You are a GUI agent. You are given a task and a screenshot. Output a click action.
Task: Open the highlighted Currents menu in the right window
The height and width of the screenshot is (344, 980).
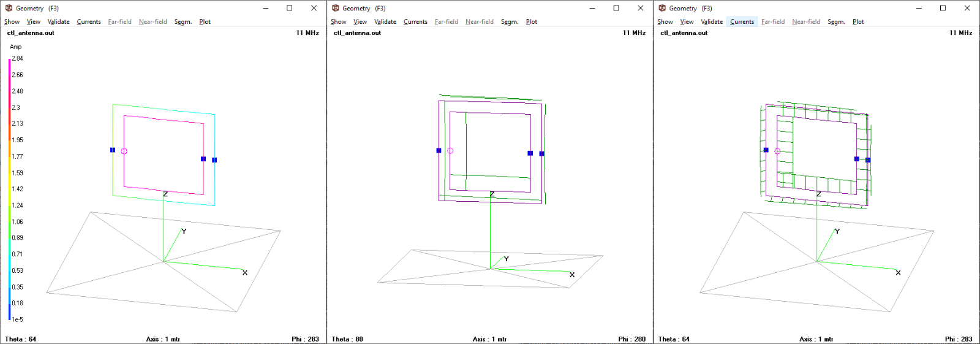pos(742,21)
